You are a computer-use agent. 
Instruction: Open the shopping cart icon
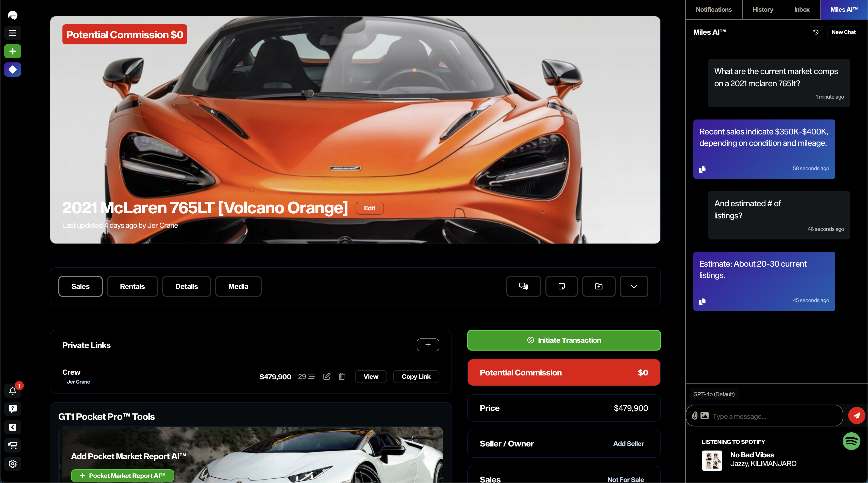13,445
